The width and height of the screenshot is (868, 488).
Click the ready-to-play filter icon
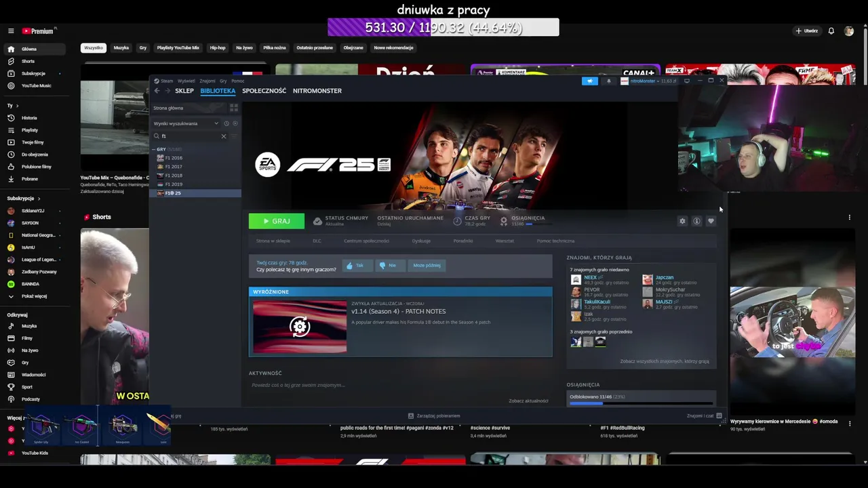(x=235, y=123)
